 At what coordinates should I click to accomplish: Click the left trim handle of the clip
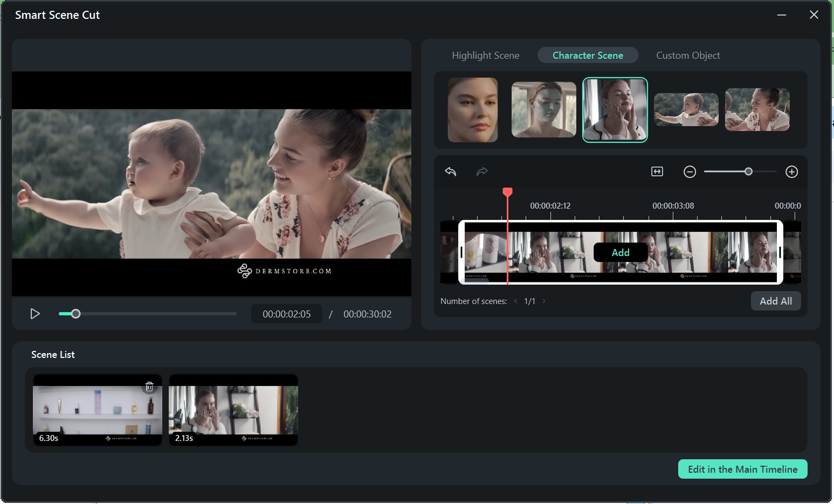(461, 252)
